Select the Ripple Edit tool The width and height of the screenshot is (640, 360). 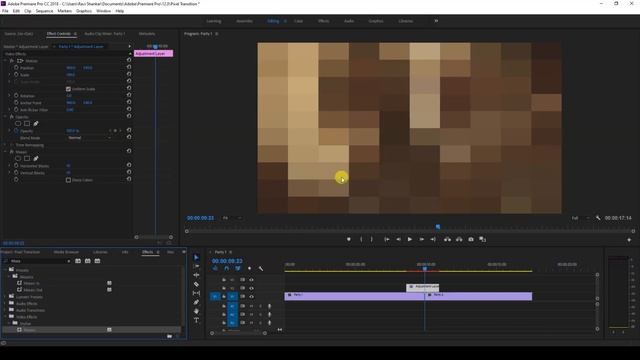196,275
